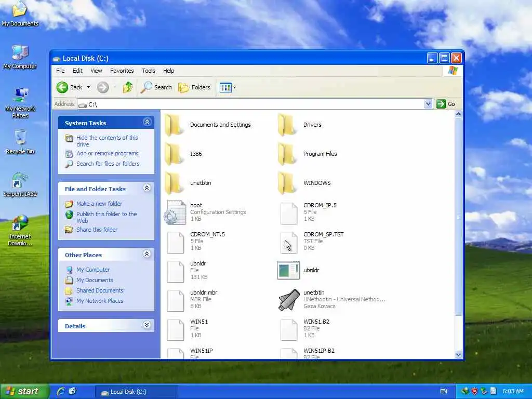Select Recycle Bin desktop icon
This screenshot has width=532, height=399.
pos(20,142)
